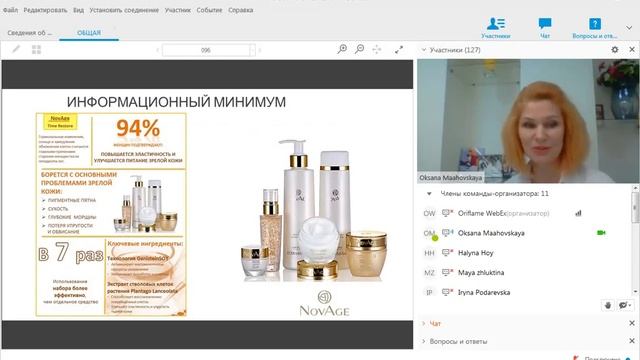Open the more panels chevron dropdown

point(629,28)
